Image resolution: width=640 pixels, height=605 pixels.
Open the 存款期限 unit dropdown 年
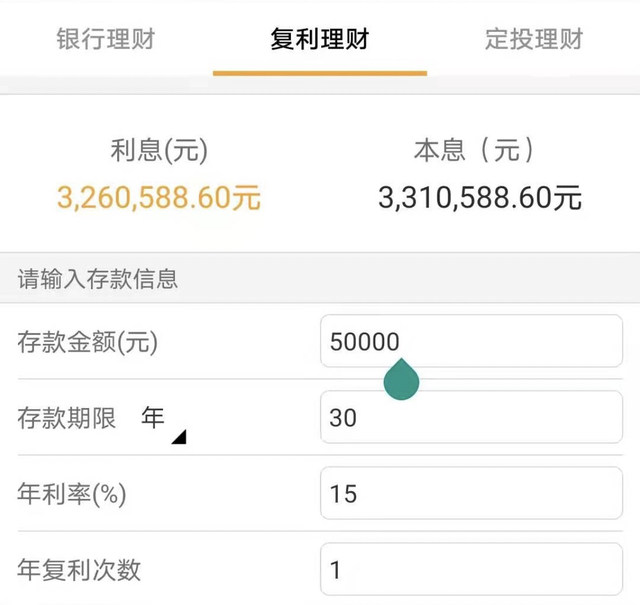point(163,423)
